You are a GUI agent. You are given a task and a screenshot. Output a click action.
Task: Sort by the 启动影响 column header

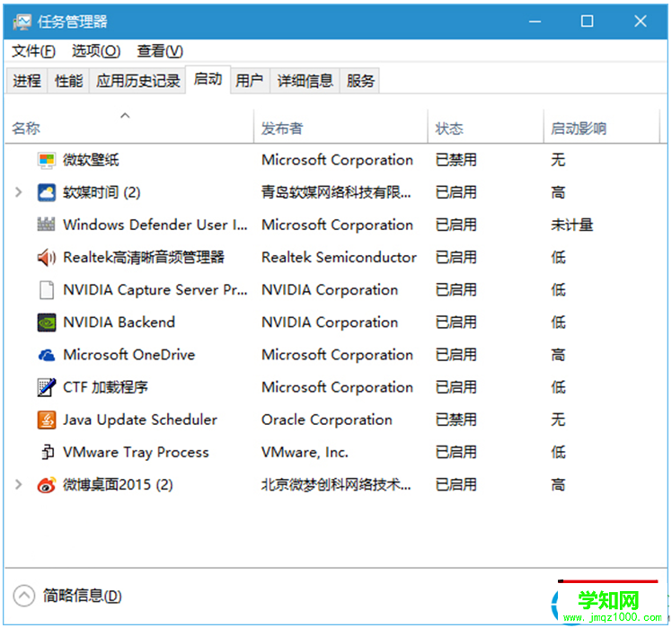[x=601, y=128]
